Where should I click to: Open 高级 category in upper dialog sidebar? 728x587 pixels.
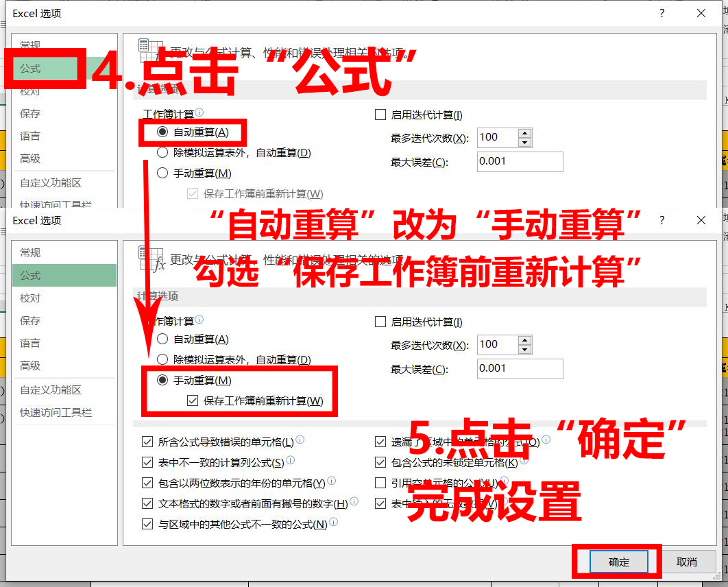64,159
